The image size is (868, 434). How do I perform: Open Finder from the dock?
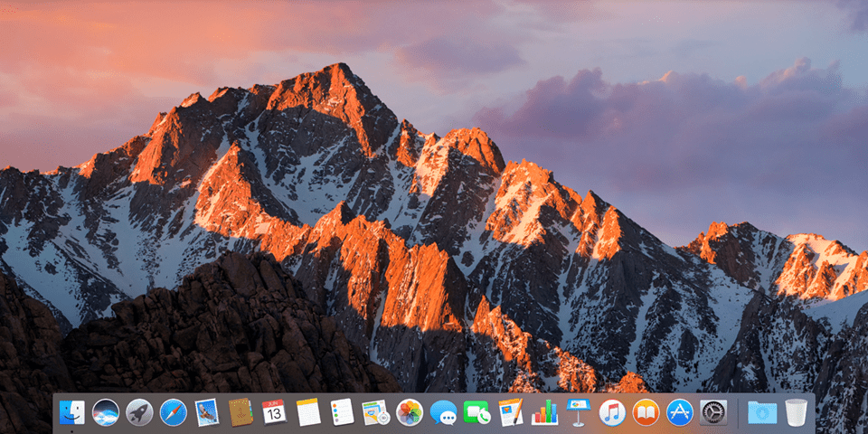tap(72, 412)
